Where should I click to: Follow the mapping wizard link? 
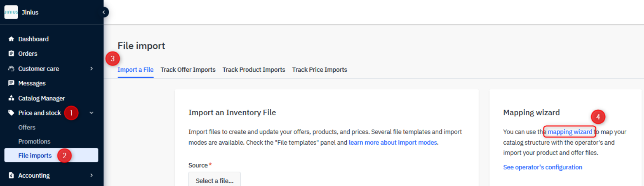(x=570, y=132)
